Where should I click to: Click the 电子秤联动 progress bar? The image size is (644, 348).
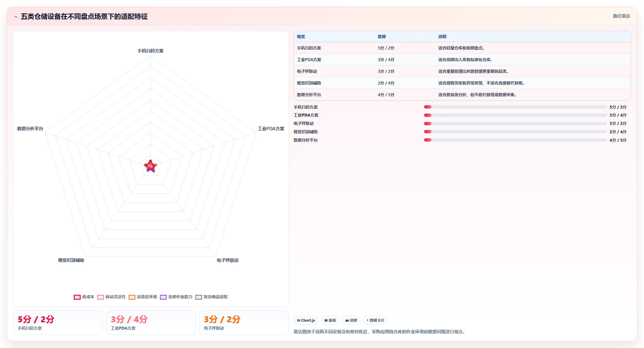(x=515, y=124)
